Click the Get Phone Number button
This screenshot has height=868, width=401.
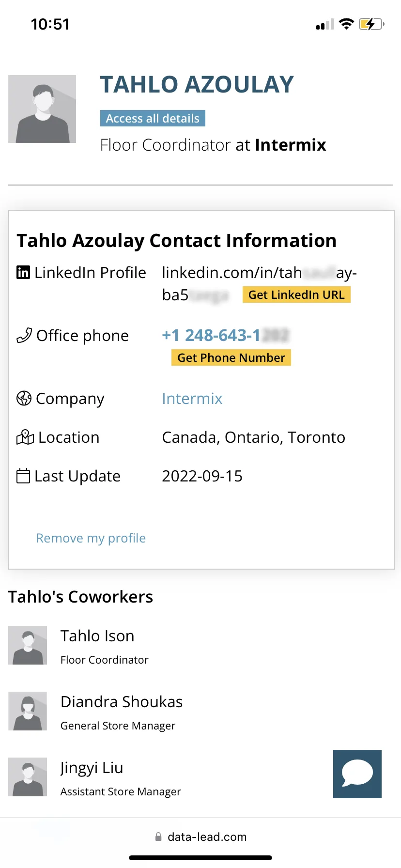point(231,357)
